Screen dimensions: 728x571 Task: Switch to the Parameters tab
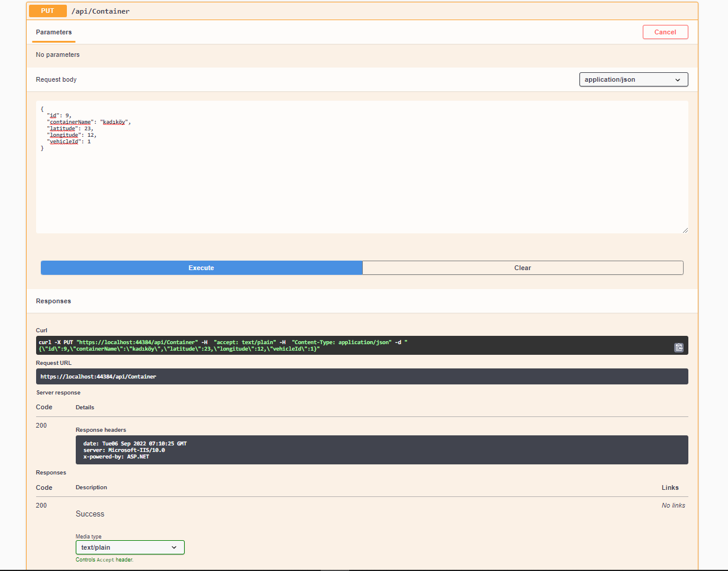click(x=53, y=33)
